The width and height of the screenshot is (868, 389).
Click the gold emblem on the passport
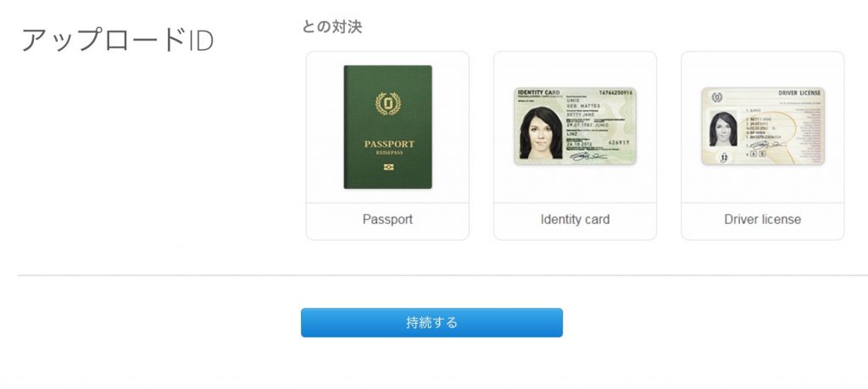pyautogui.click(x=388, y=103)
